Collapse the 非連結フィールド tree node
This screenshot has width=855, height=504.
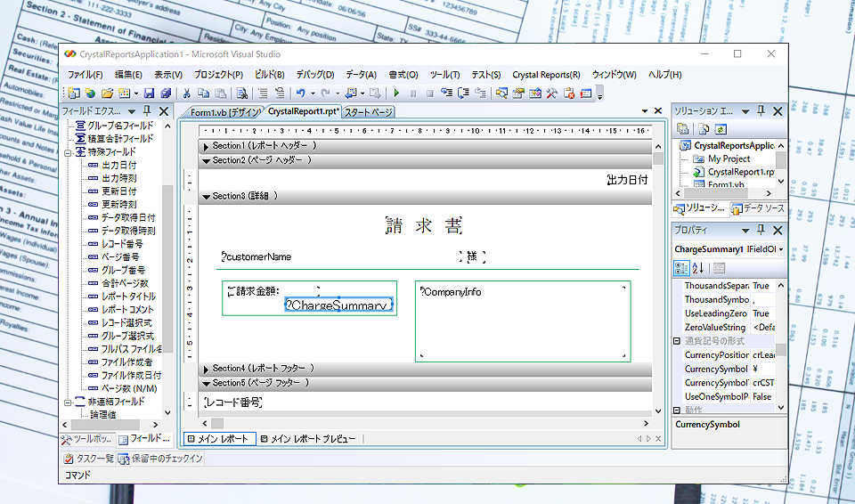pos(68,402)
